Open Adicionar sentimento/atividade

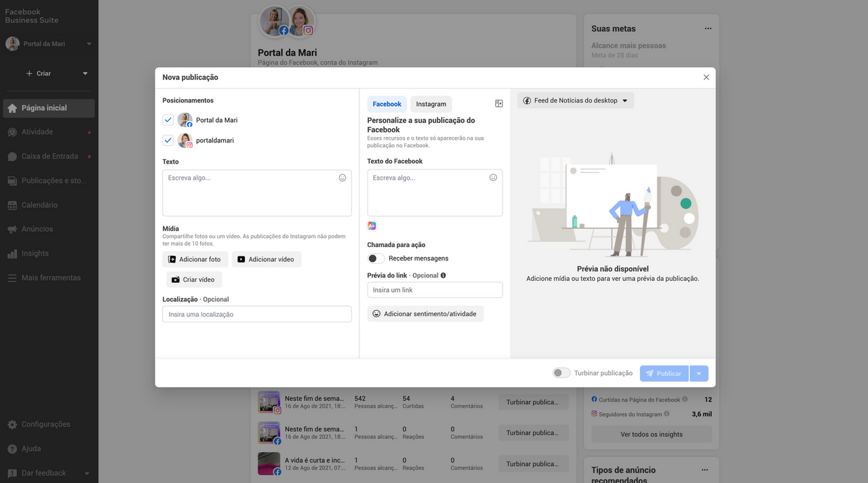pos(425,314)
